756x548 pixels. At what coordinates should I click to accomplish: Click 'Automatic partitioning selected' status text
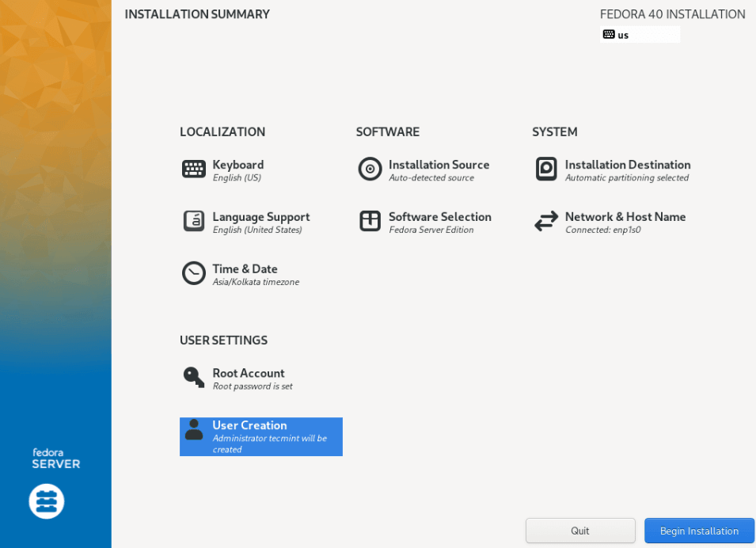627,177
